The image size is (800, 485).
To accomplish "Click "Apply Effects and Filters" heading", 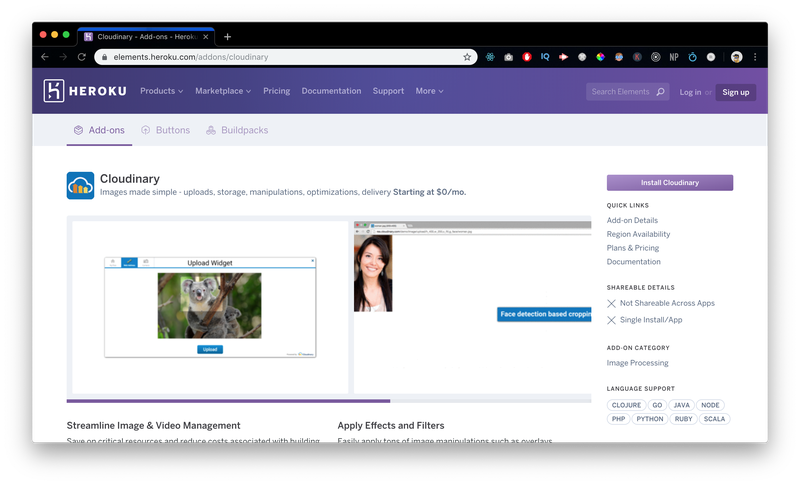I will pyautogui.click(x=391, y=425).
